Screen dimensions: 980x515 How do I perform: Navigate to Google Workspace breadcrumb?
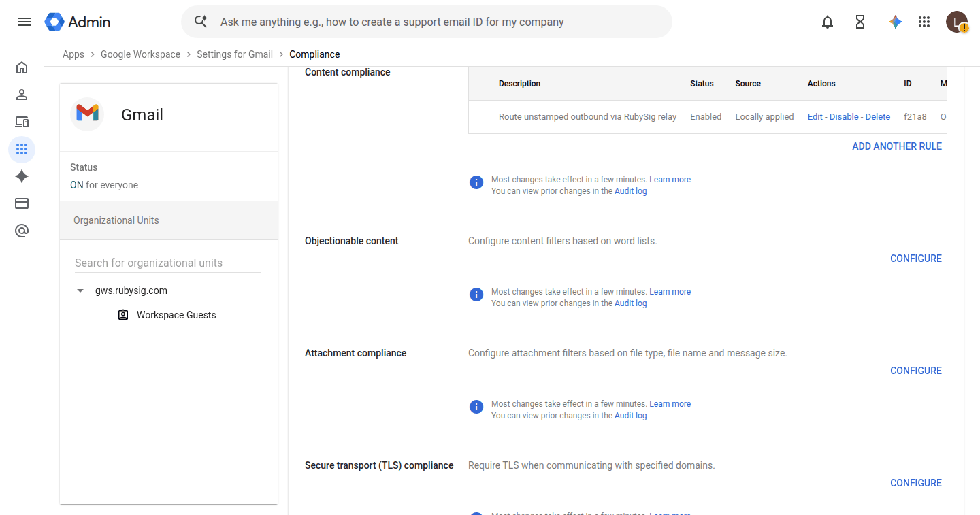tap(141, 54)
